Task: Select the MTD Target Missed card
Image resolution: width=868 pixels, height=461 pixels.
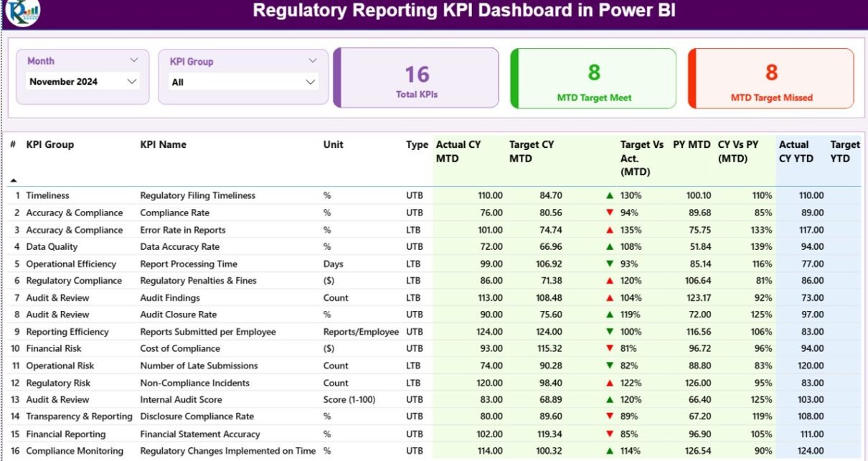Action: (771, 78)
